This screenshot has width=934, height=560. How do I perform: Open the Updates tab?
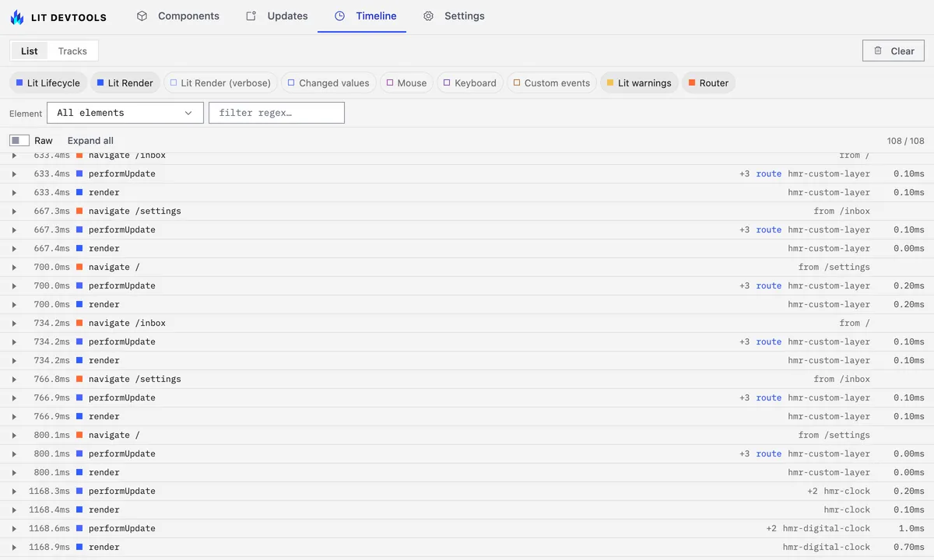[277, 16]
